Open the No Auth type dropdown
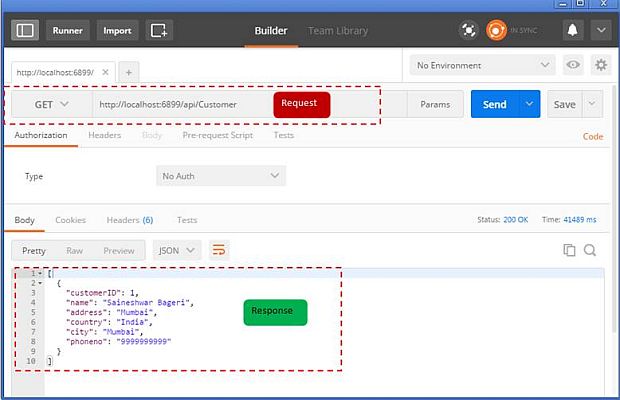The image size is (620, 400). [x=221, y=176]
